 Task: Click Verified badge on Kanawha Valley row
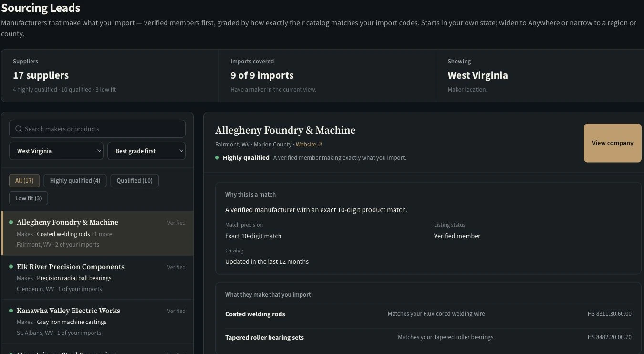176,311
